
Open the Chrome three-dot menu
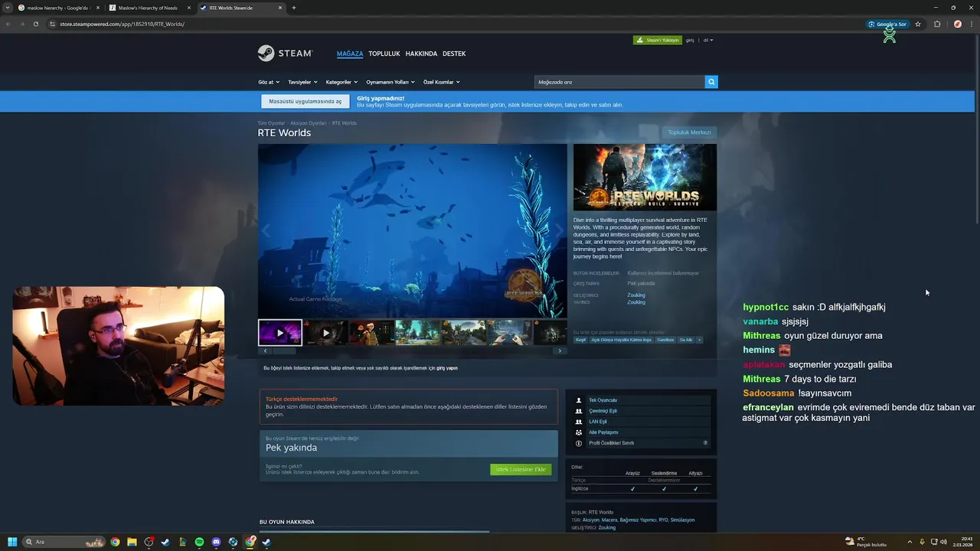click(x=971, y=24)
